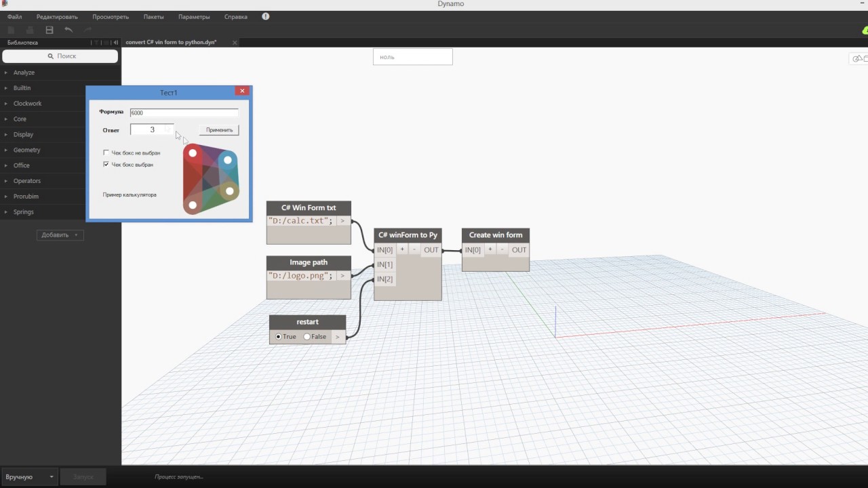Click IN[0] port on C# winForm to Py
This screenshot has height=488, width=868.
pyautogui.click(x=384, y=250)
